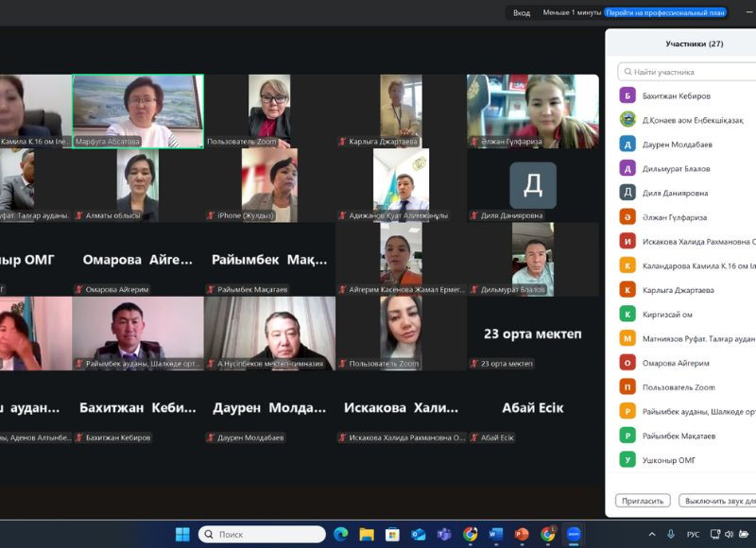
Task: Launch Microsoft Teams from the taskbar
Action: [x=444, y=535]
